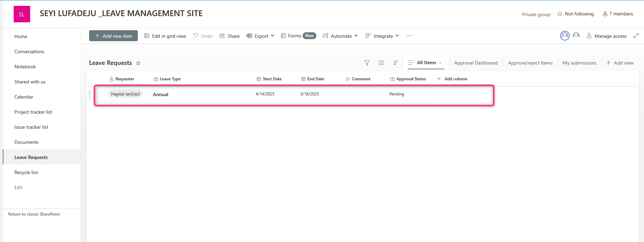644x242 pixels.
Task: Click the Add new item button
Action: (113, 36)
